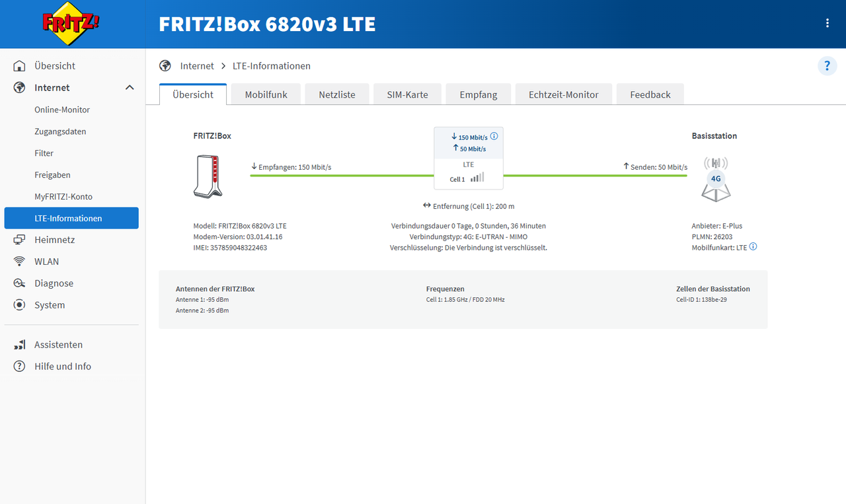Click the blue help question mark icon
The width and height of the screenshot is (846, 504).
[827, 65]
